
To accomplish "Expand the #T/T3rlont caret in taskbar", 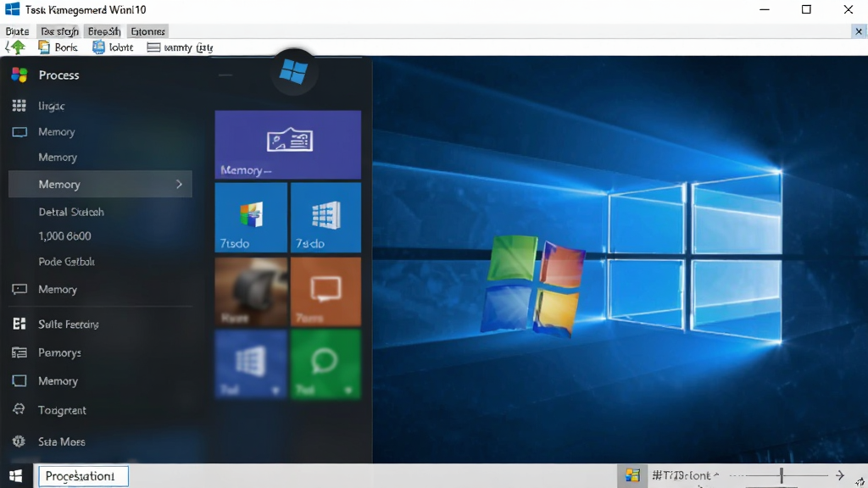I will pos(716,474).
